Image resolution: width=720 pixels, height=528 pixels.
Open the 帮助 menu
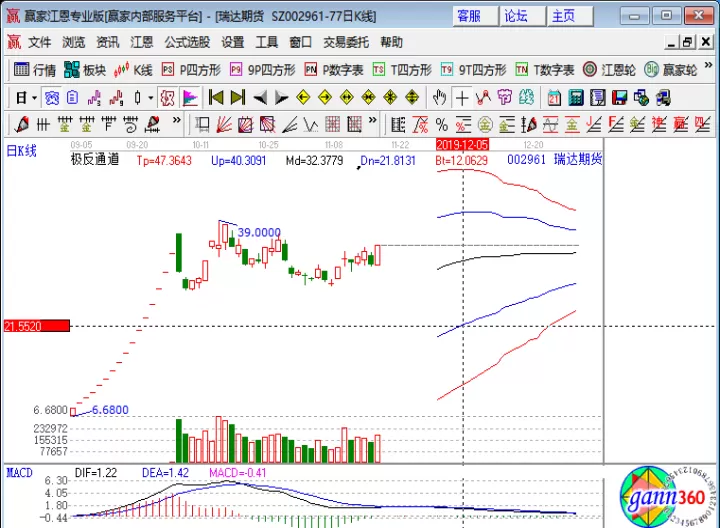(x=392, y=42)
